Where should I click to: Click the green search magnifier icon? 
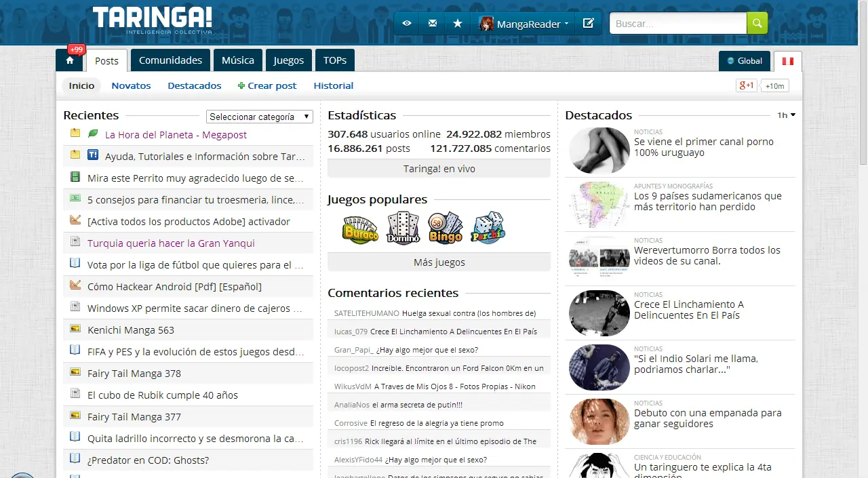757,23
